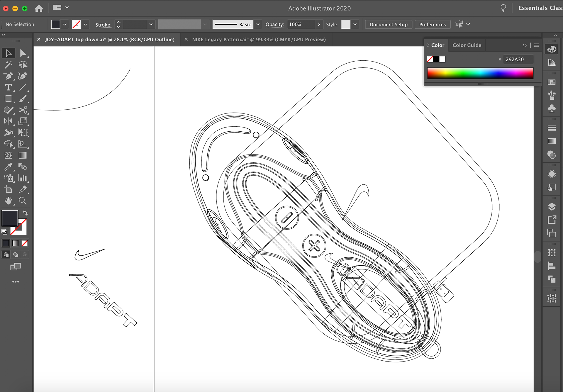The height and width of the screenshot is (392, 563).
Task: Open the Layers panel icon
Action: [x=552, y=207]
